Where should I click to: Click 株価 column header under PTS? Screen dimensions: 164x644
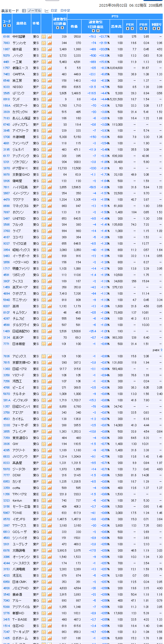[x=74, y=27]
